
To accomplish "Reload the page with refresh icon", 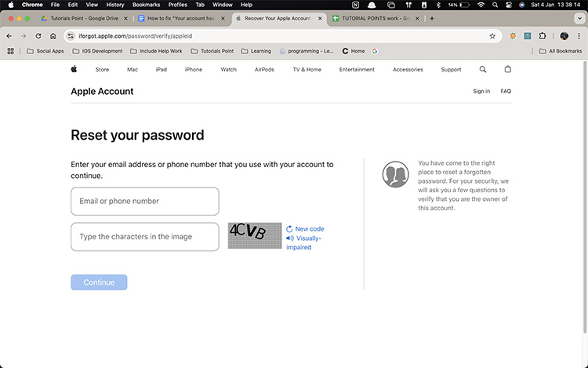I will (38, 36).
